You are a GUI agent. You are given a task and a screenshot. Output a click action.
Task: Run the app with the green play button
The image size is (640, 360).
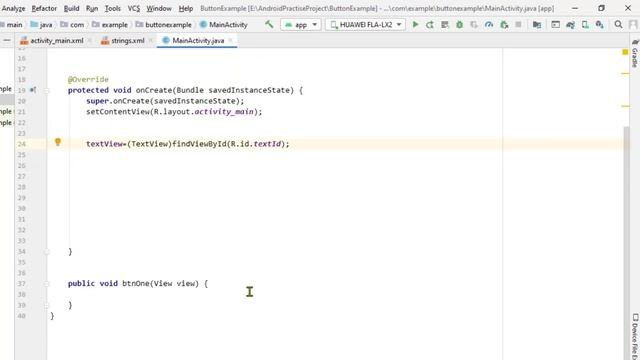pyautogui.click(x=415, y=24)
